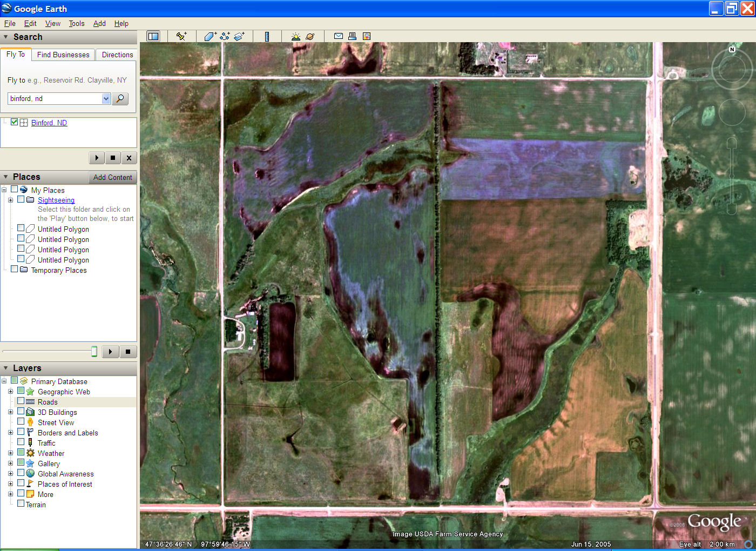Open the Tools menu
This screenshot has height=551, width=756.
click(x=77, y=23)
